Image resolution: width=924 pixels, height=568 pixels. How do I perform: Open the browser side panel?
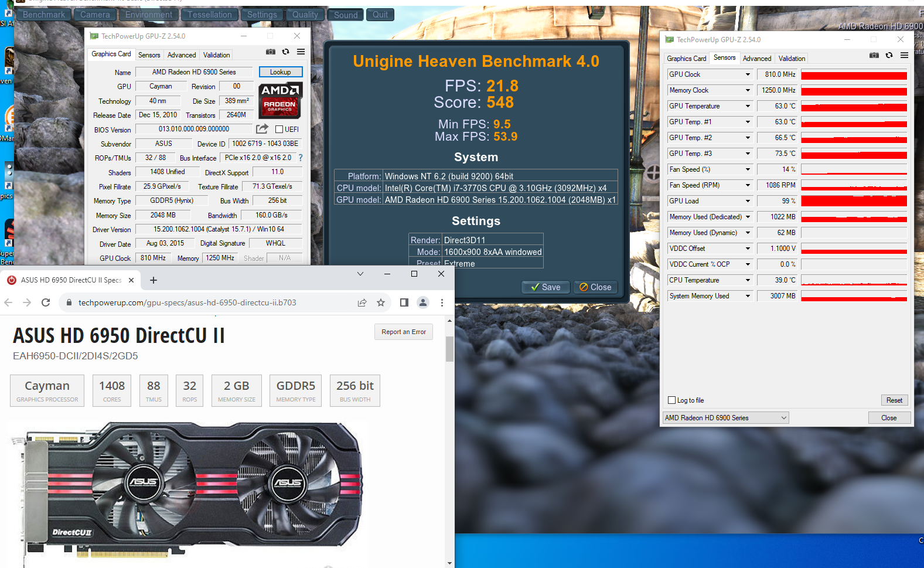pos(404,302)
